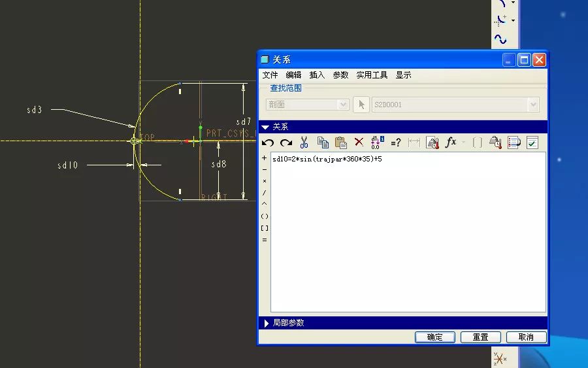Click the 重置 button
The width and height of the screenshot is (588, 368).
pyautogui.click(x=480, y=337)
